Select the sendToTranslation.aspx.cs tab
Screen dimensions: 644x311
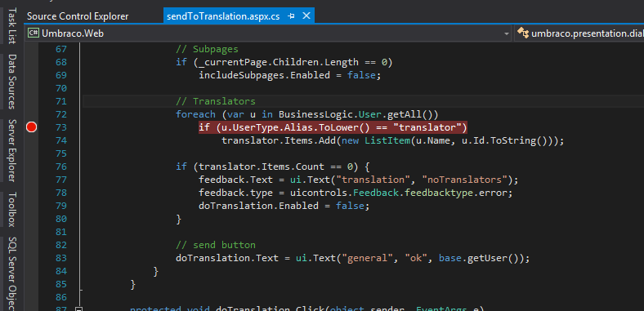click(x=223, y=16)
